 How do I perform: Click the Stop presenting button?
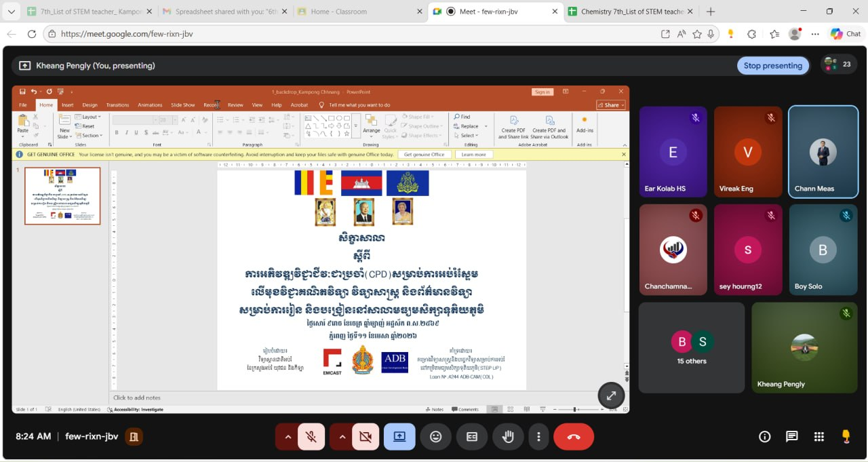click(x=772, y=66)
